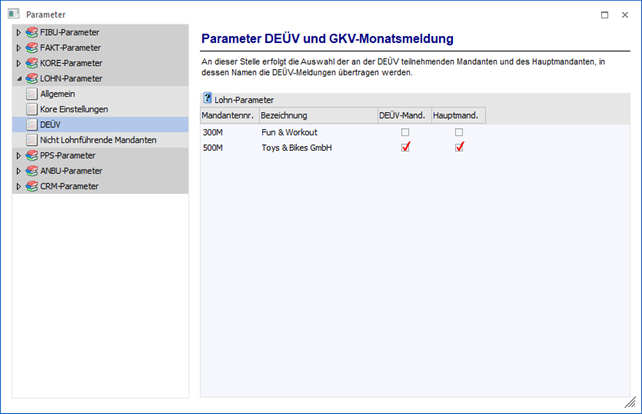Select Kore Einstellungen in the tree
Viewport: 642px width, 414px height.
click(74, 109)
